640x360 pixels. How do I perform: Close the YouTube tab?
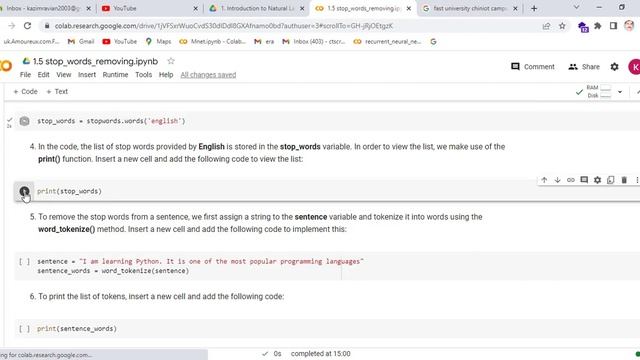tap(196, 8)
